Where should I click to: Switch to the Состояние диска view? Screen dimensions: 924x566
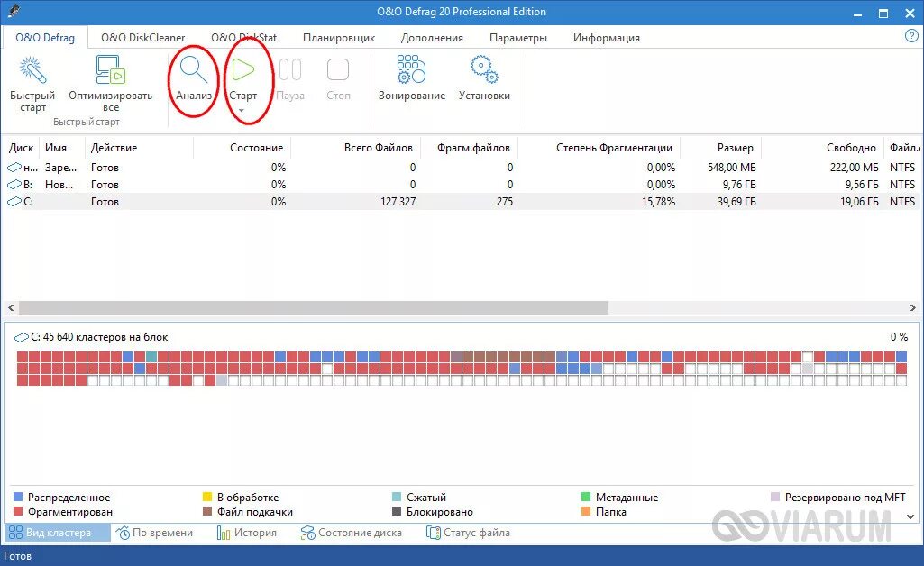tap(352, 533)
